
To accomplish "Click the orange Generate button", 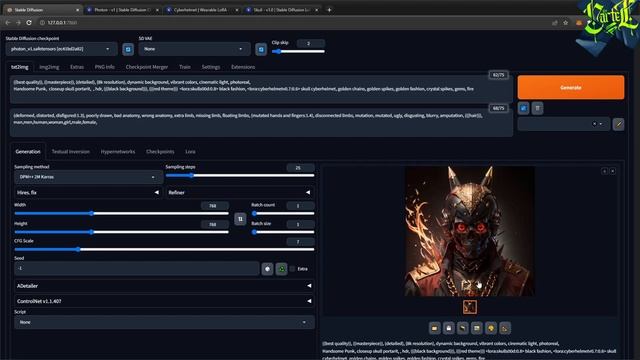I will point(571,87).
